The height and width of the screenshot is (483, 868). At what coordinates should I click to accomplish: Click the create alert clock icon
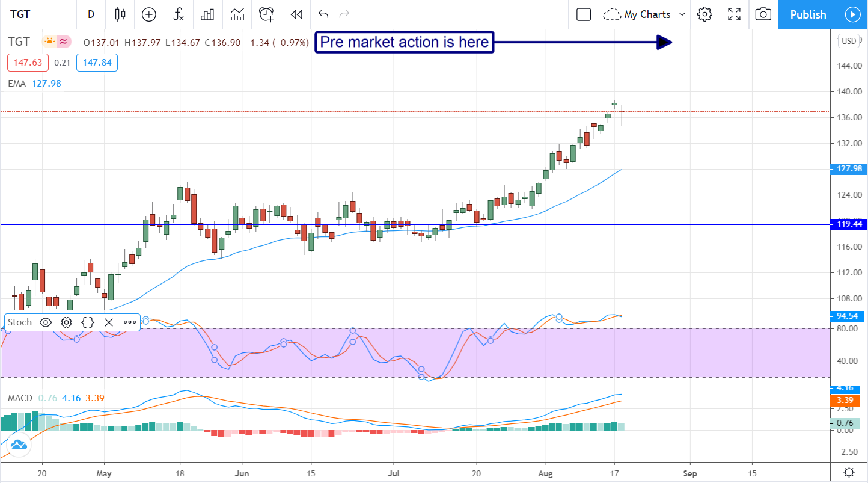coord(266,14)
